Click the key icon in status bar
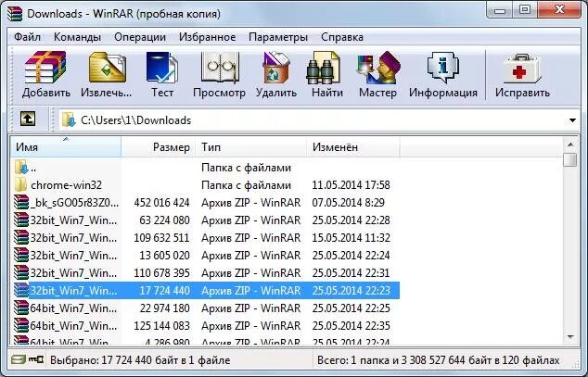This screenshot has height=377, width=588. [36, 359]
